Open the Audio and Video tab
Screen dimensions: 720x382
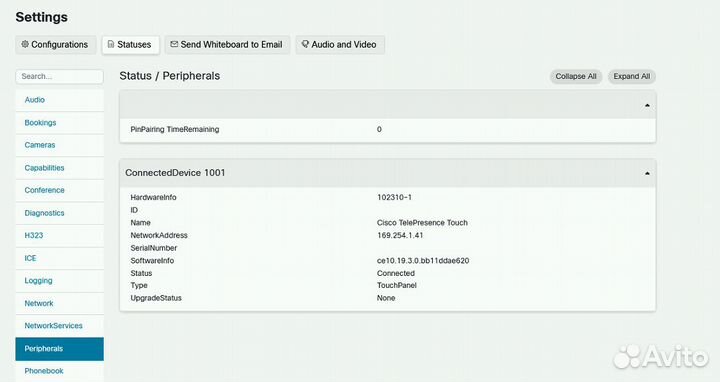pyautogui.click(x=340, y=45)
